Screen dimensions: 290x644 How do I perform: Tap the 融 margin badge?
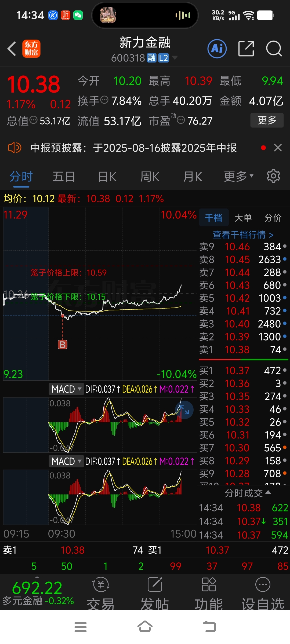152,58
